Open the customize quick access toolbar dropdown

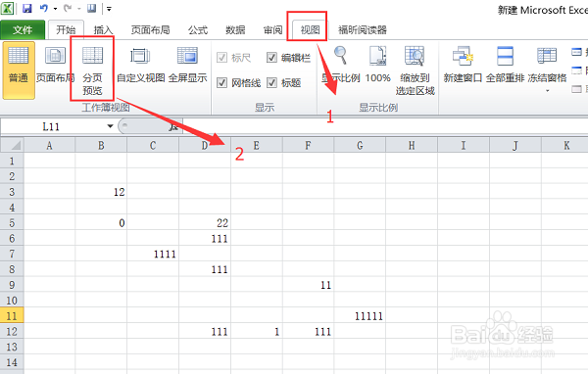point(109,9)
